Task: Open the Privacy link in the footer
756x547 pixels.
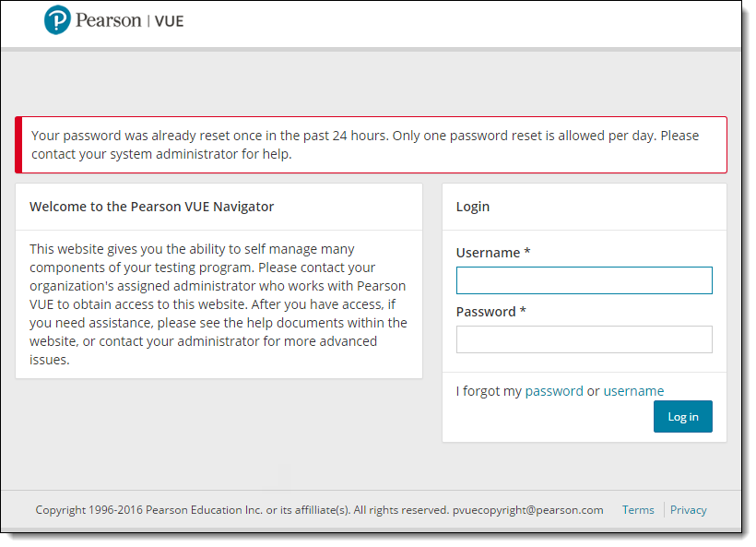Action: 688,510
